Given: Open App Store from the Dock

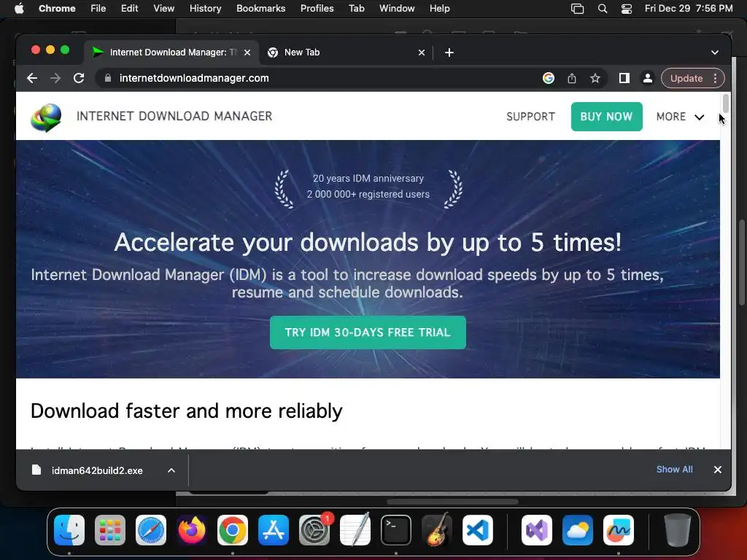Looking at the screenshot, I should pos(274,530).
